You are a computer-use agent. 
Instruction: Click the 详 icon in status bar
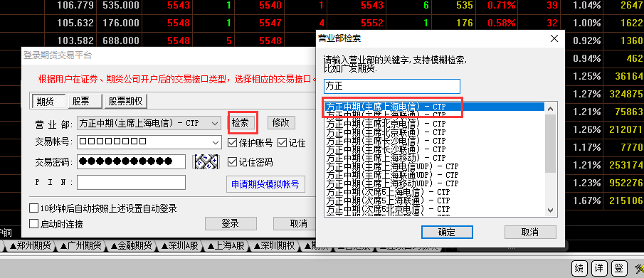point(599,269)
